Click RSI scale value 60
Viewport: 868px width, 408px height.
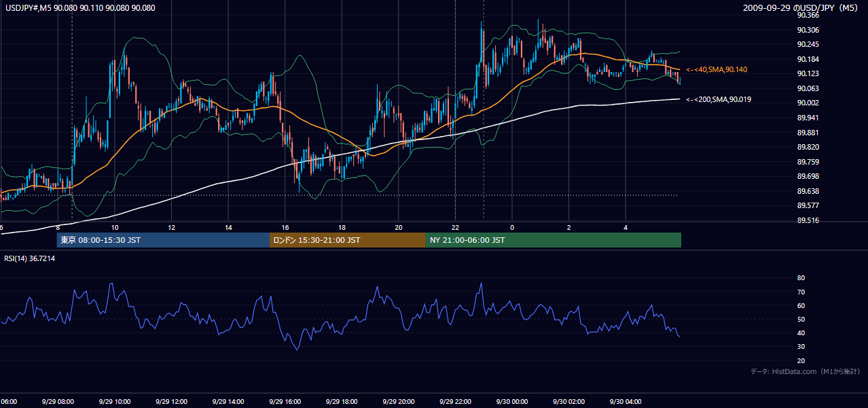tap(801, 305)
